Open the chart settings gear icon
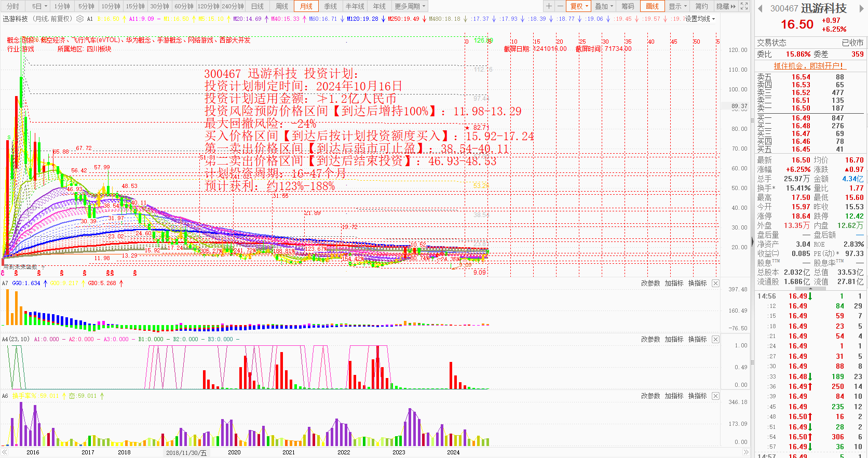The image size is (868, 458). click(x=79, y=19)
